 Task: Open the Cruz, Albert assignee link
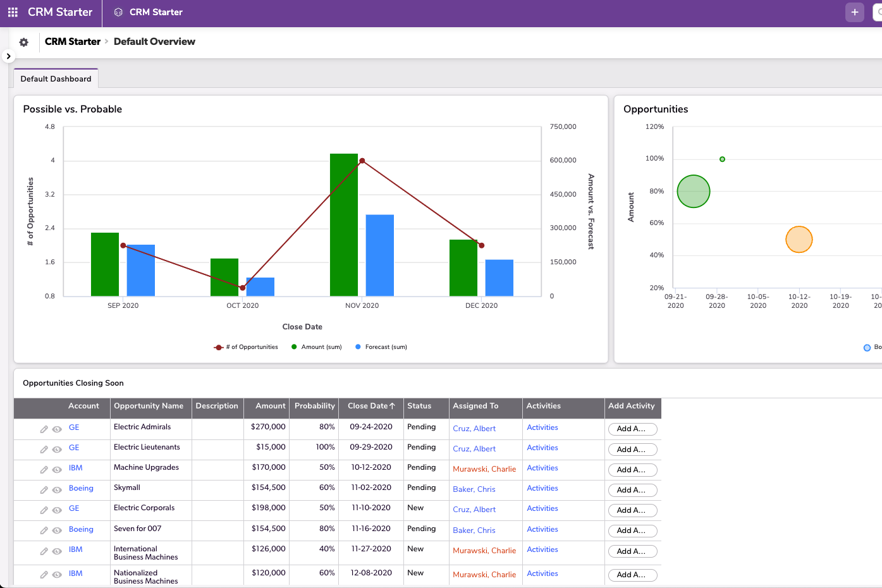[x=474, y=429]
